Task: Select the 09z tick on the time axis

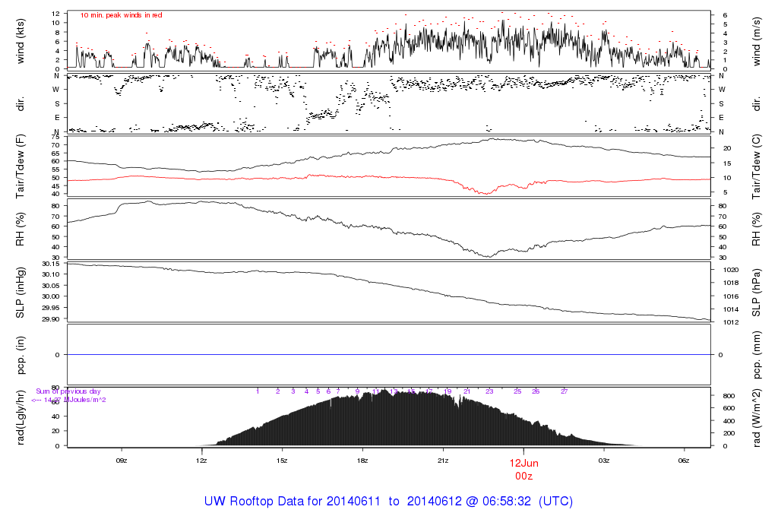Action: [121, 461]
